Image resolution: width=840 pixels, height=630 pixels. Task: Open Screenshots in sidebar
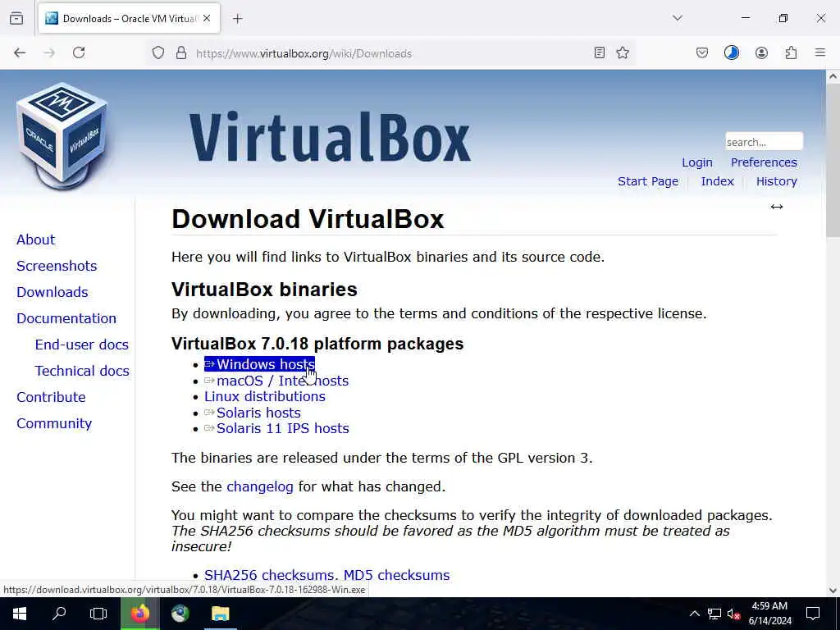coord(57,266)
